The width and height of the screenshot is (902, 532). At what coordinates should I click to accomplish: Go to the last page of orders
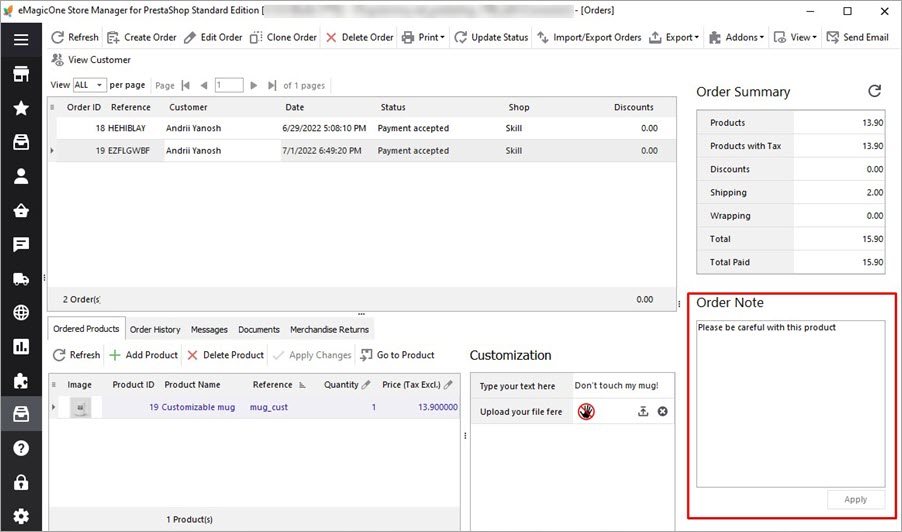(x=272, y=86)
